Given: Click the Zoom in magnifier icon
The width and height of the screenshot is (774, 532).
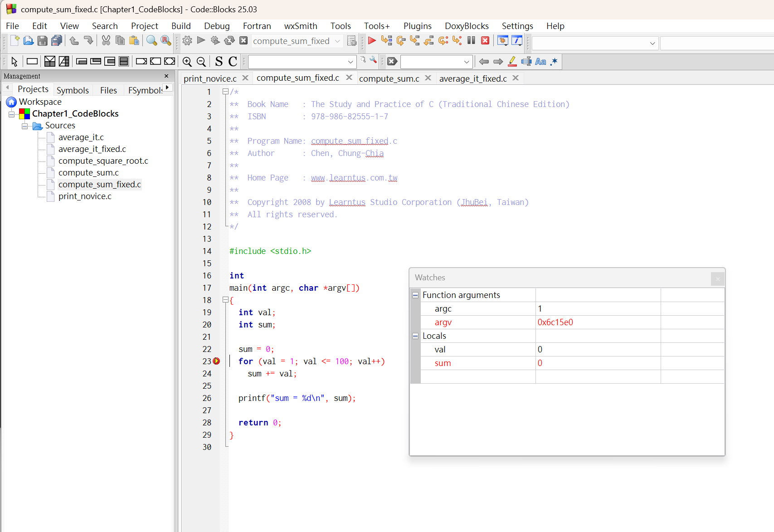Looking at the screenshot, I should [x=187, y=62].
